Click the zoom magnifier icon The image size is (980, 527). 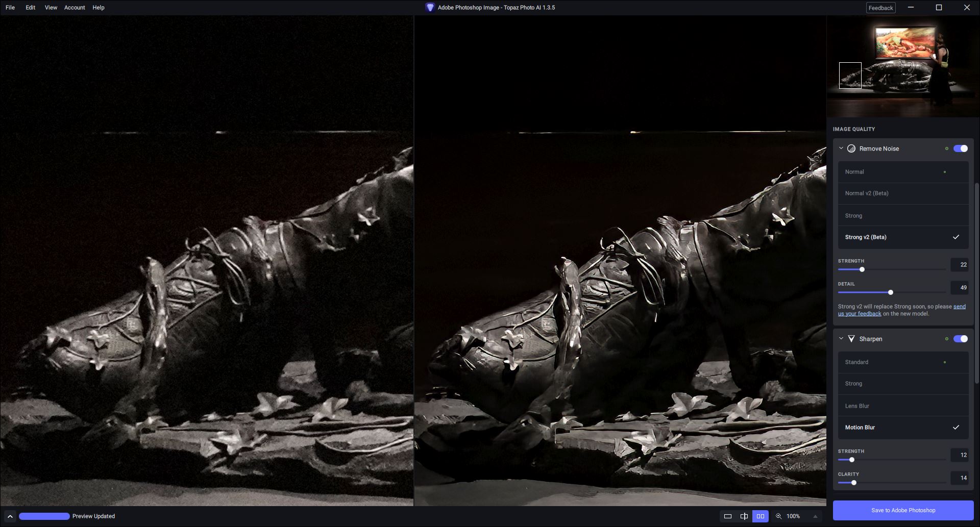(x=779, y=516)
